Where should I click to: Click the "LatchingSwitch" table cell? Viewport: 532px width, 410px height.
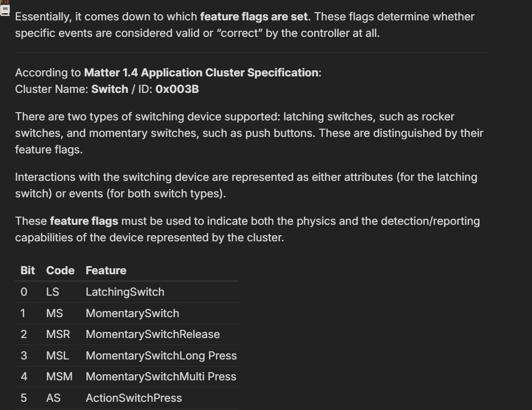pos(125,292)
